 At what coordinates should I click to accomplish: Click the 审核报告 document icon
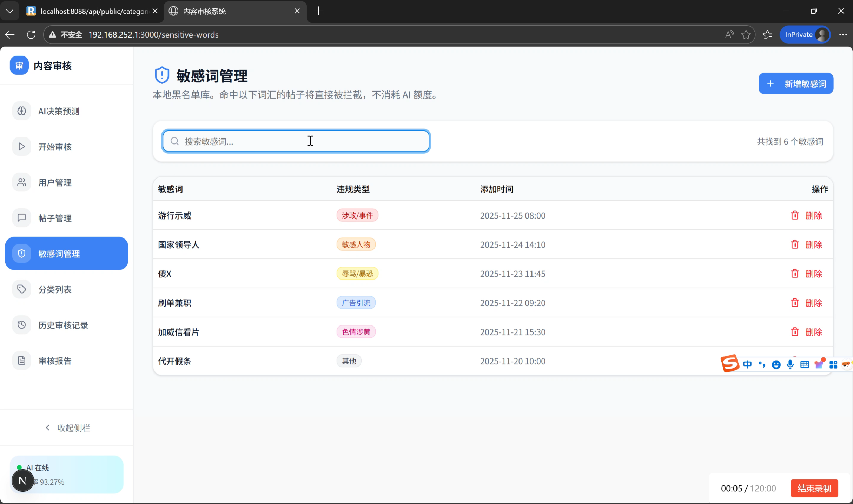(22, 361)
